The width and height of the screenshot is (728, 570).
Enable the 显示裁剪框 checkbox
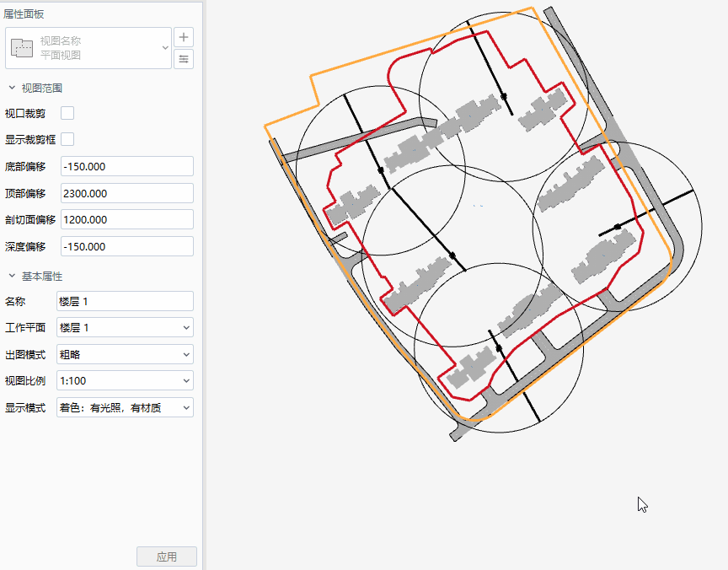[67, 139]
